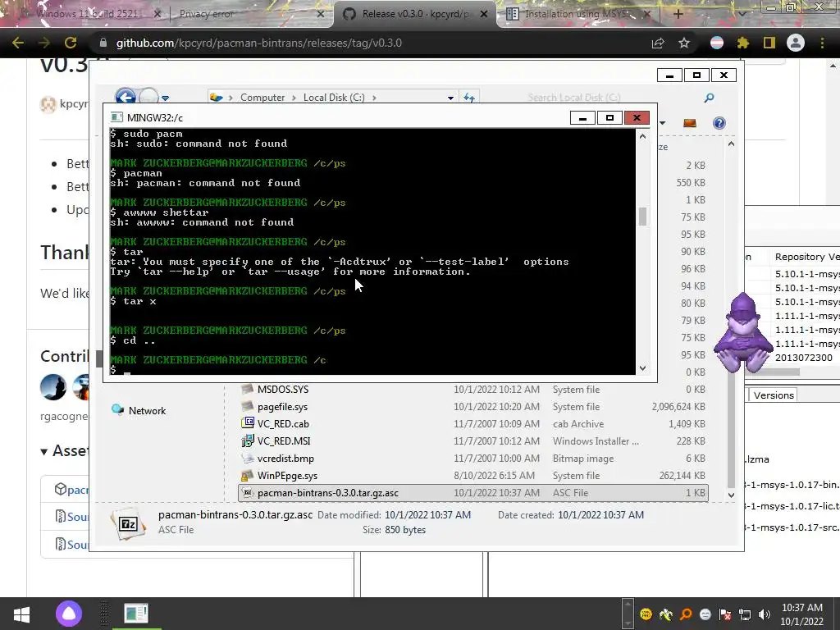Open the view options dropdown arrow in Explorer

coord(663,123)
